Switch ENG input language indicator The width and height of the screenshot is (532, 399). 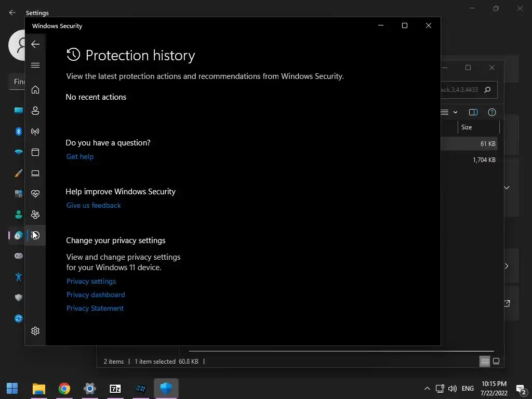(x=468, y=389)
